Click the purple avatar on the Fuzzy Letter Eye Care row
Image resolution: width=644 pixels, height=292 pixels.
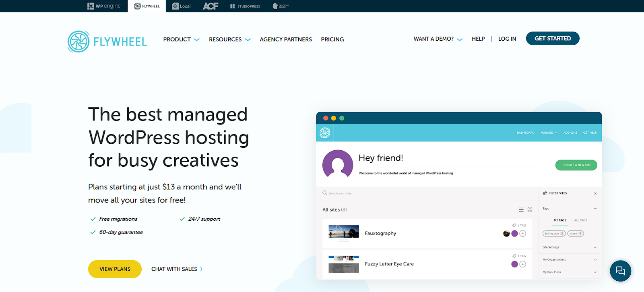point(514,264)
